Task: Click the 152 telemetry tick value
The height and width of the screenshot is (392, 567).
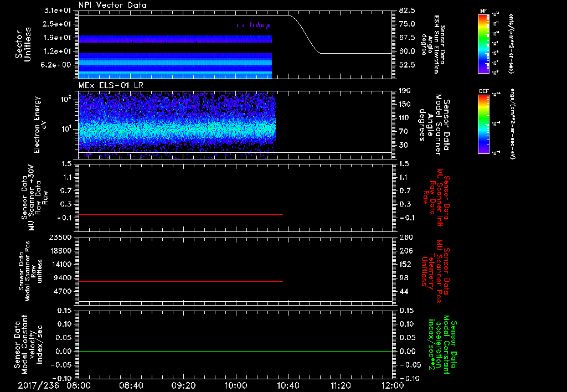Action: pos(406,264)
